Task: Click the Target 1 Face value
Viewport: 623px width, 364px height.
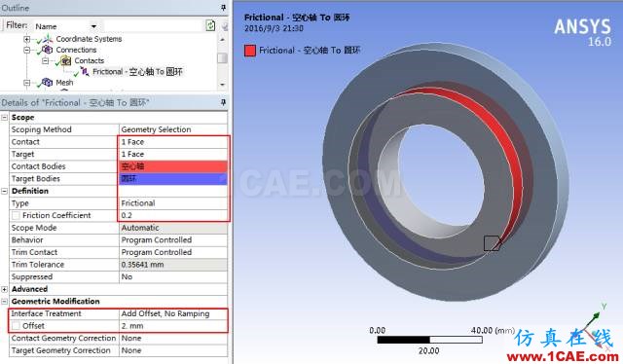Action: tap(173, 154)
